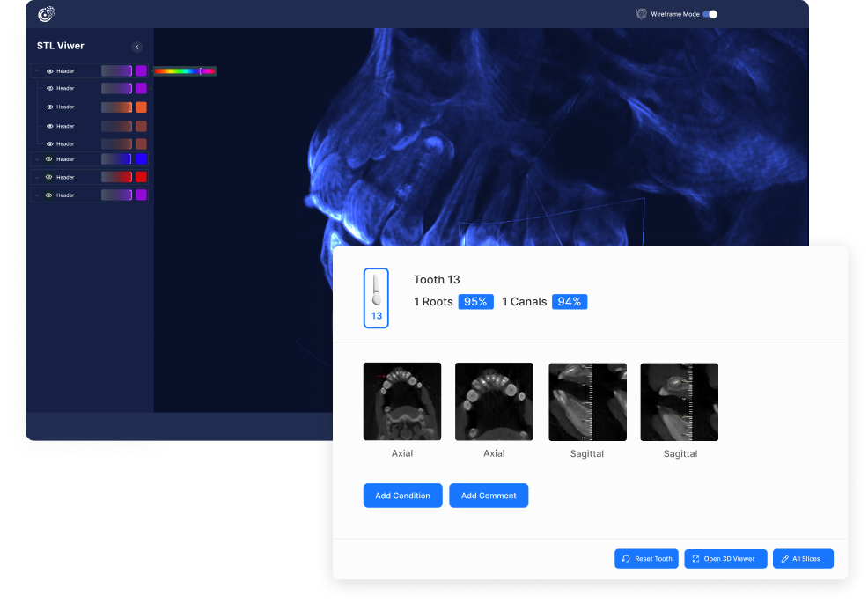Collapse the STL Viwer sidebar panel
This screenshot has width=868, height=603.
point(136,47)
